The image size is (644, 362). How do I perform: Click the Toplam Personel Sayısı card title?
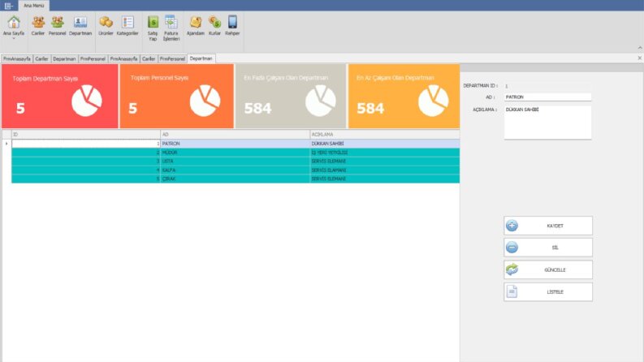pyautogui.click(x=159, y=78)
